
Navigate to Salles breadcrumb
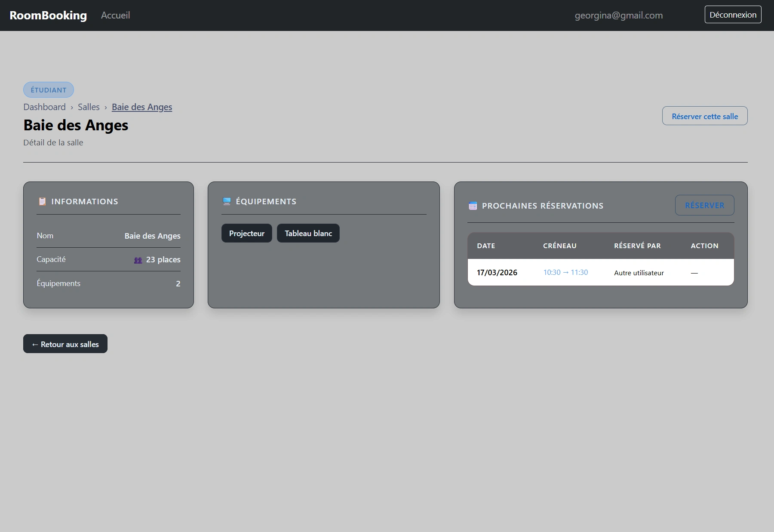point(89,107)
